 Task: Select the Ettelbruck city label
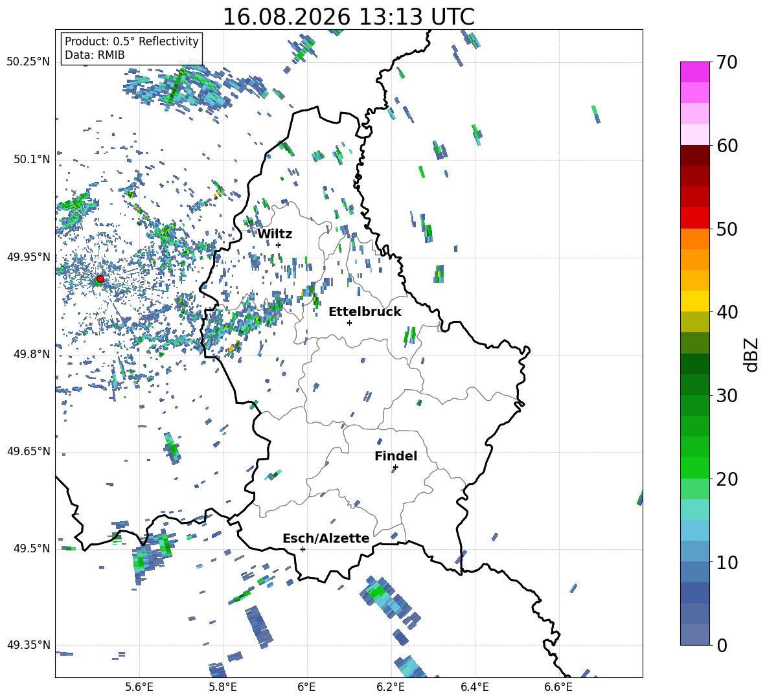point(365,312)
